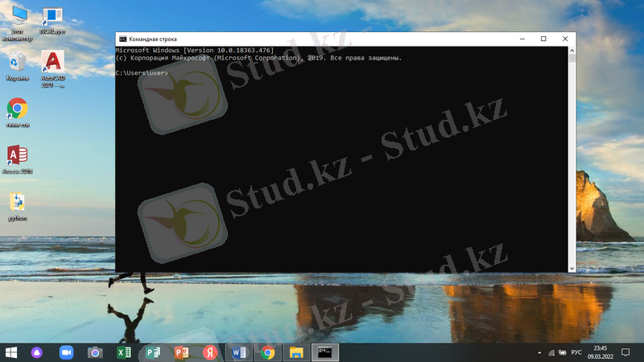This screenshot has width=644, height=362.
Task: Select the NCALayer desktop shortcut
Action: (52, 21)
